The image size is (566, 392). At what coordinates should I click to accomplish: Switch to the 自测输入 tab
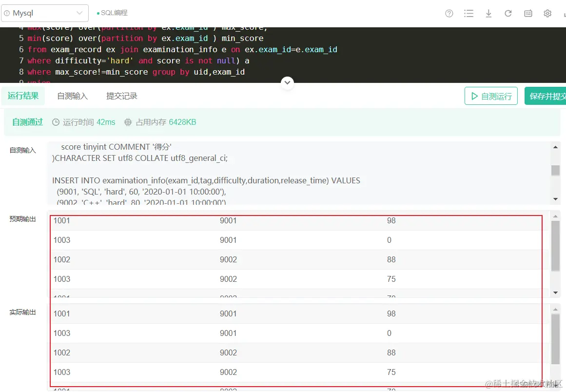[72, 96]
